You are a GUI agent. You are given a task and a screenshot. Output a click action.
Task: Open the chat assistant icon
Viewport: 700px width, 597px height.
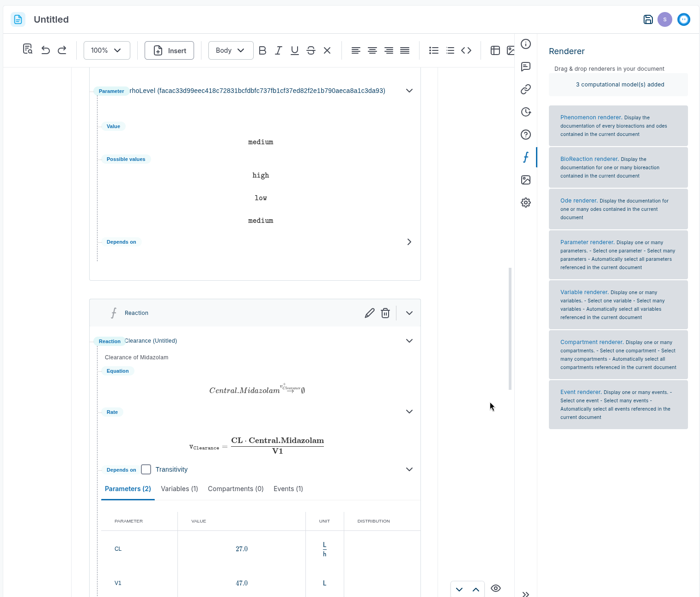click(684, 19)
